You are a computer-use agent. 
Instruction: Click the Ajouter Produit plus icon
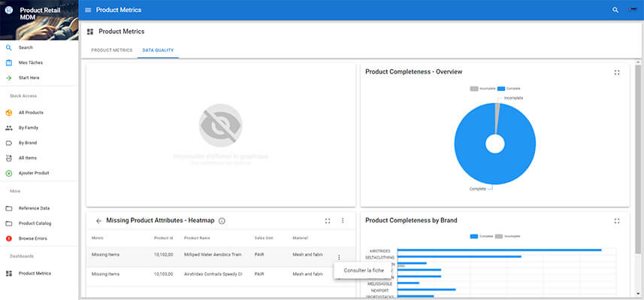[x=9, y=173]
